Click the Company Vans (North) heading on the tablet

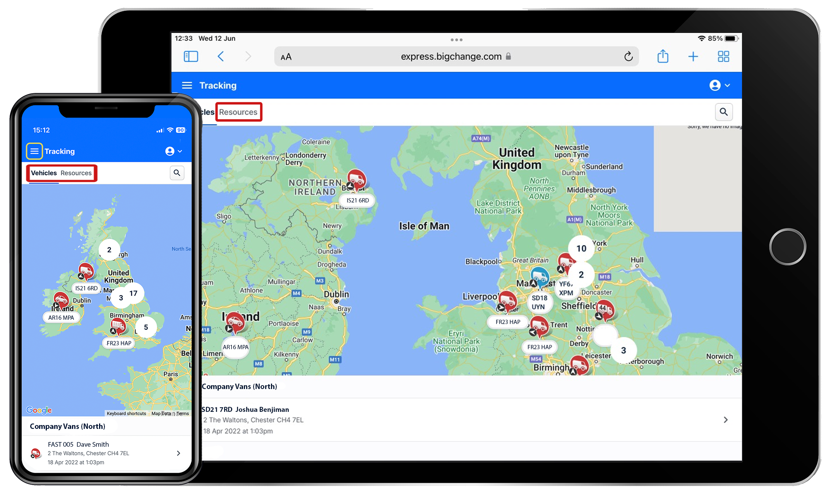click(239, 386)
